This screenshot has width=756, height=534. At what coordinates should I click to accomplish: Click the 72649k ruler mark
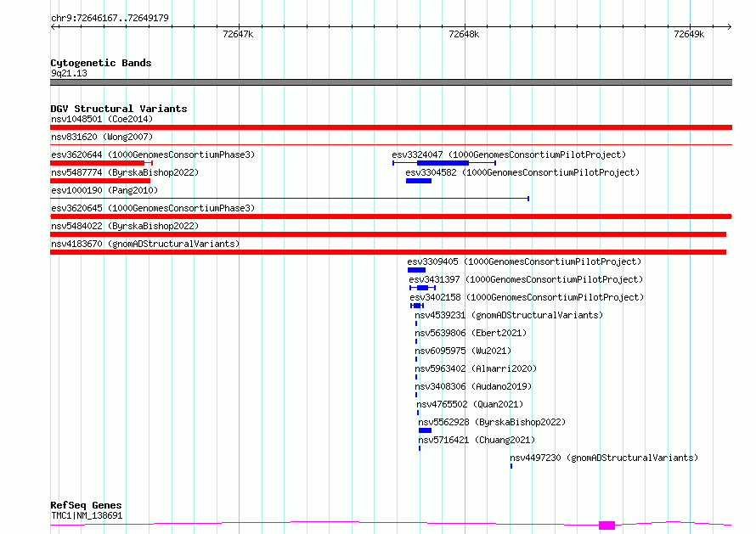pos(689,34)
